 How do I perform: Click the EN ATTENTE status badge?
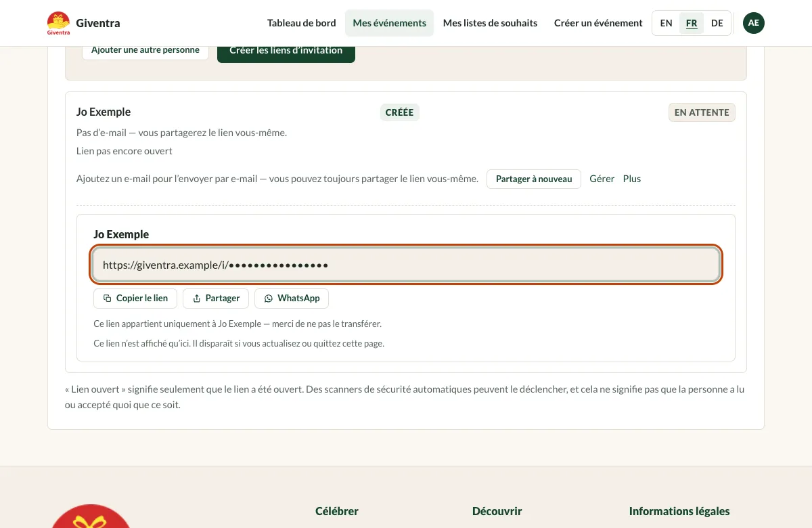pyautogui.click(x=702, y=112)
